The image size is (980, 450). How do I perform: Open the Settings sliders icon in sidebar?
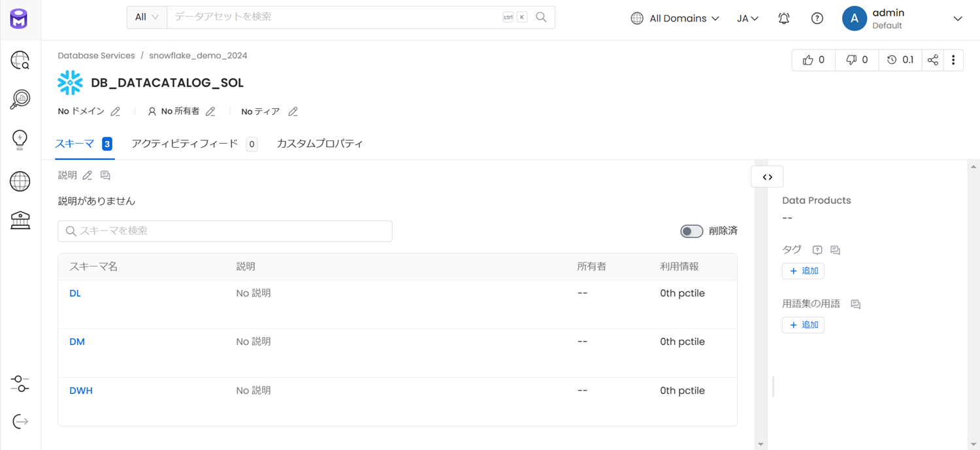tap(20, 383)
